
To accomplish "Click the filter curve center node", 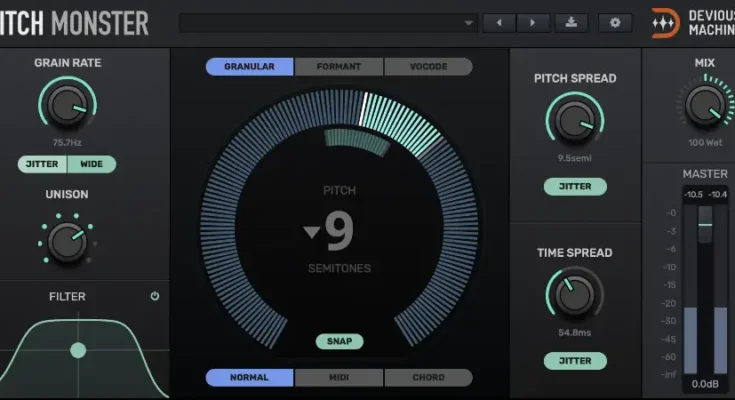I will coord(78,350).
